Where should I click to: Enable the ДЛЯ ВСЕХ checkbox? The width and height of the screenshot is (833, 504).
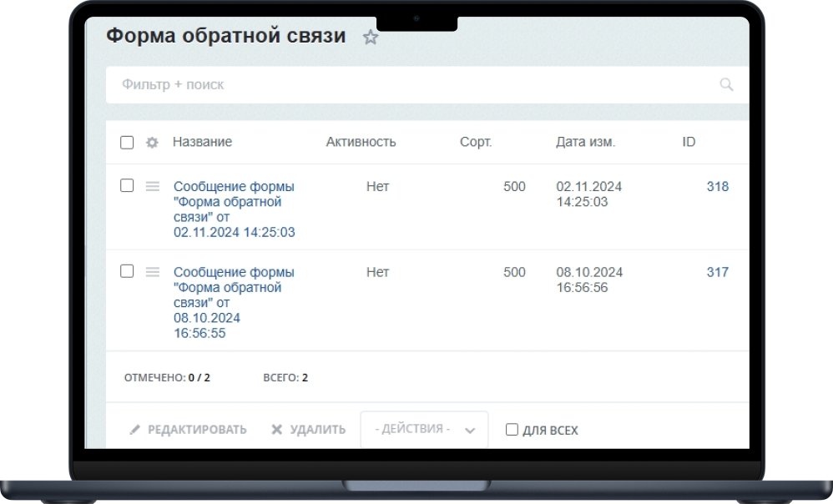click(512, 430)
